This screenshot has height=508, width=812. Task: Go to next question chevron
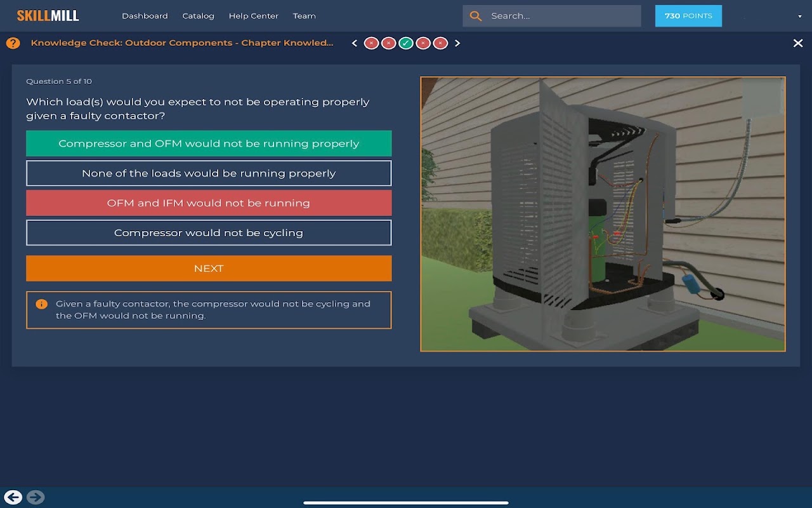457,43
